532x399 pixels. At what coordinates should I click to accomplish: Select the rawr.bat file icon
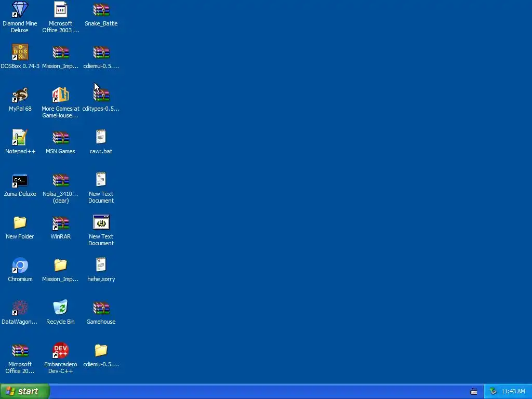101,137
